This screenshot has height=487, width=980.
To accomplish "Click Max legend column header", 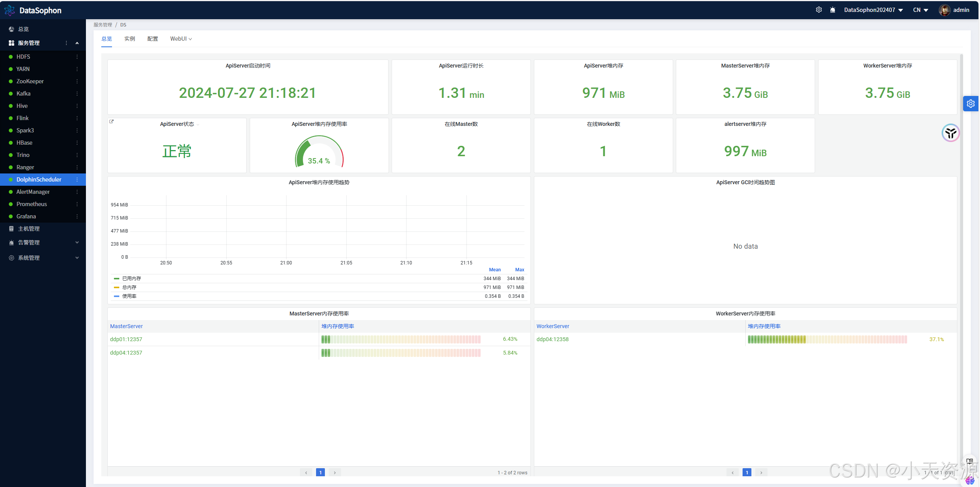I will pos(519,270).
